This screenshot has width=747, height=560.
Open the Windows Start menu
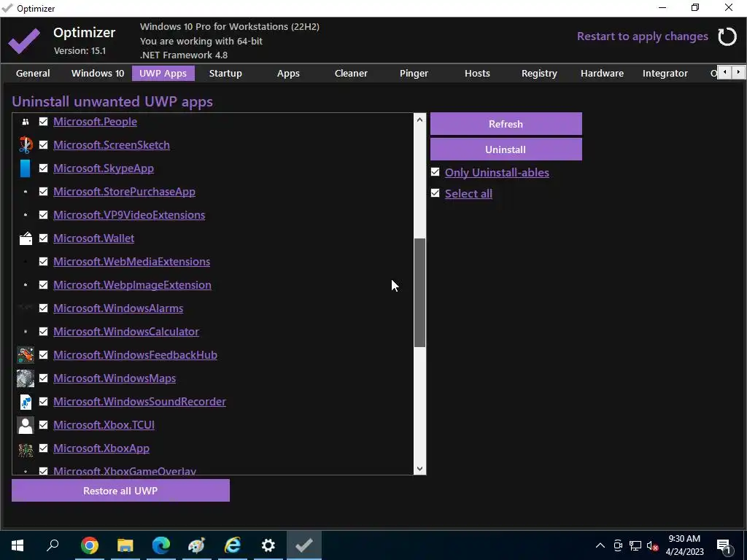(18, 545)
